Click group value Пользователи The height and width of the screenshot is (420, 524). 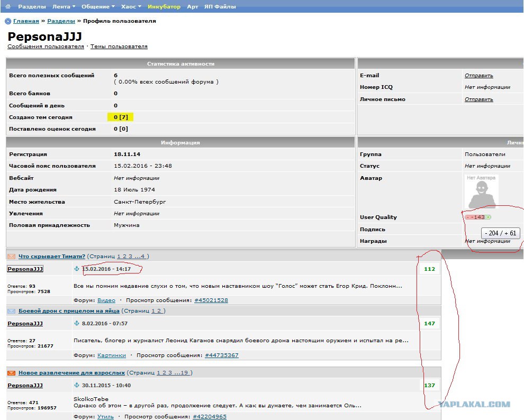click(x=485, y=154)
